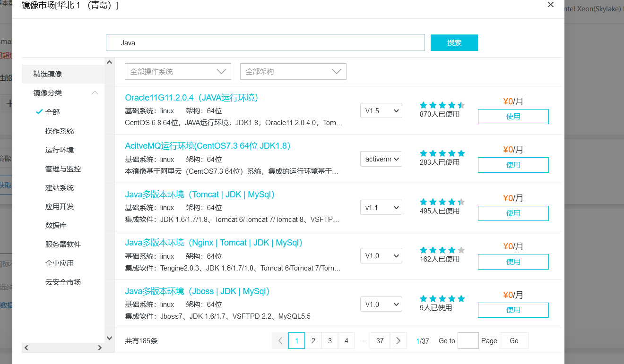Screen dimensions: 624x364
Task: Click 使用 for Jboss JDK MySql image
Action: pos(513,310)
